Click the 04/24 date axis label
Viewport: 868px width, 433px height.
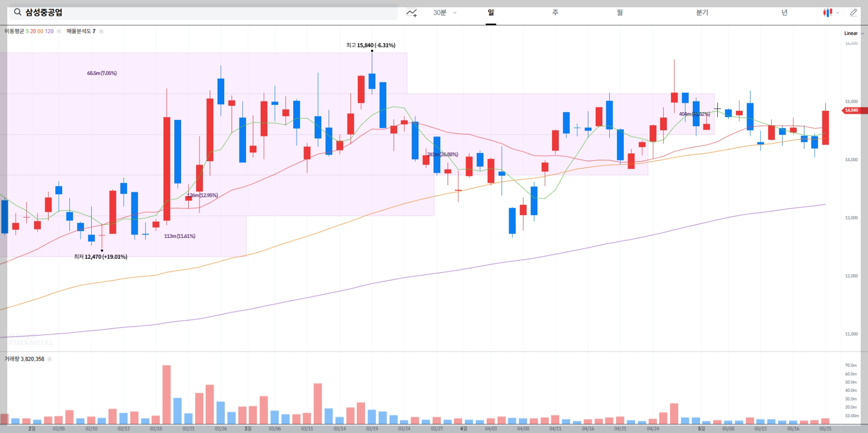click(x=653, y=429)
